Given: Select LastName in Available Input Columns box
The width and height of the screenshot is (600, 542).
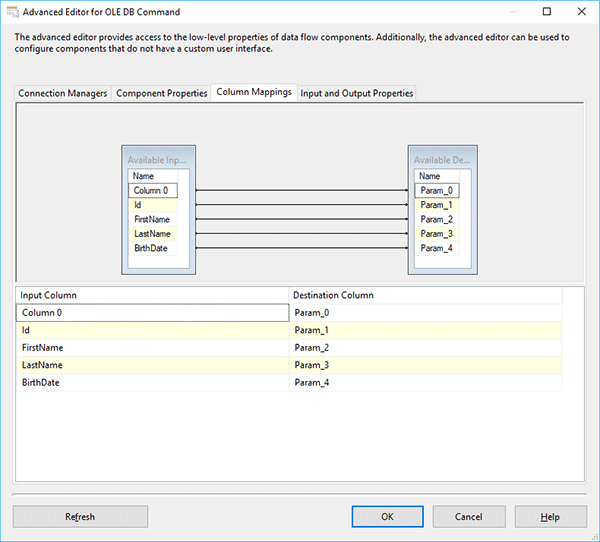Looking at the screenshot, I should tap(152, 233).
